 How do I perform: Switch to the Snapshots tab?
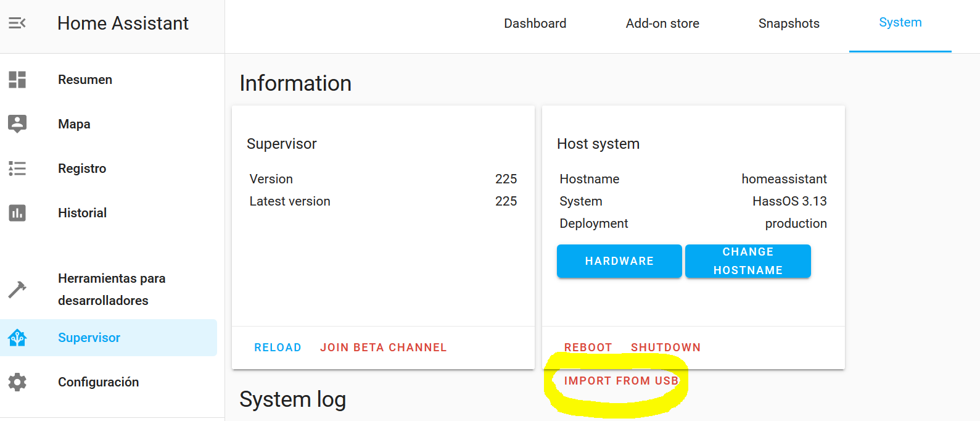click(789, 23)
